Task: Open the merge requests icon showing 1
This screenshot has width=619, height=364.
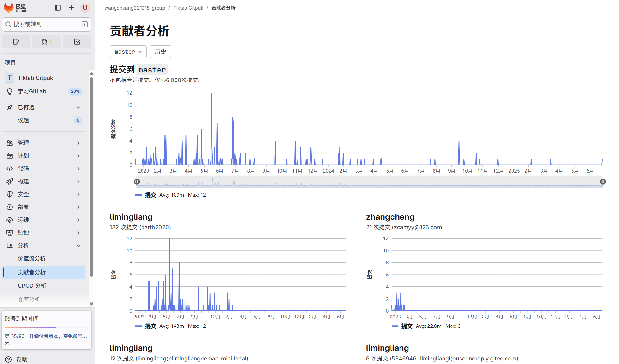Action: (x=46, y=41)
